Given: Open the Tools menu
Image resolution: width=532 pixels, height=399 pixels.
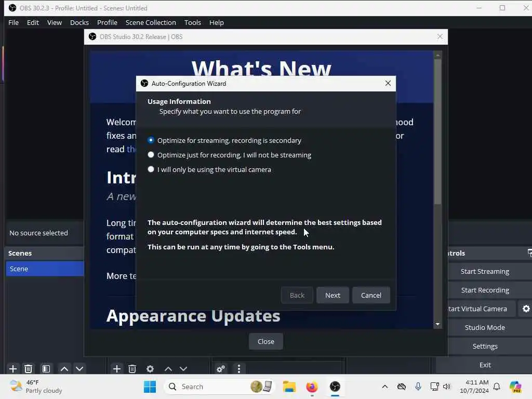Looking at the screenshot, I should [x=192, y=22].
